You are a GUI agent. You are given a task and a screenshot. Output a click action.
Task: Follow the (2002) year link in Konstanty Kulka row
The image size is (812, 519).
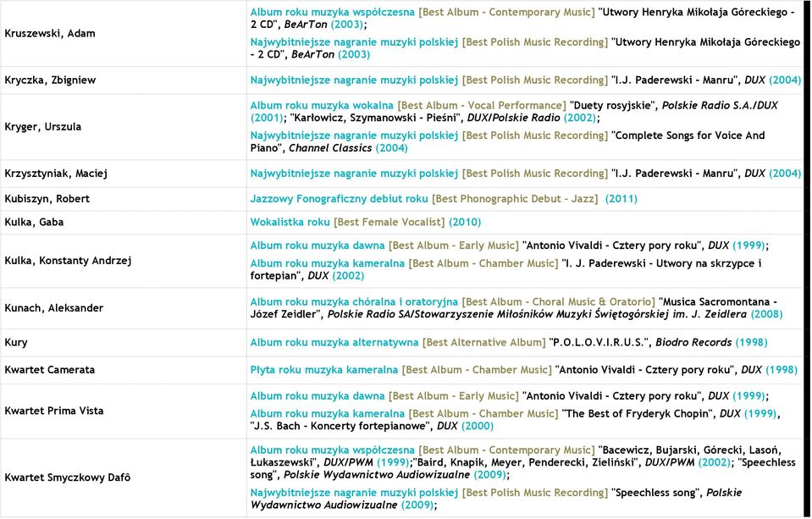[x=348, y=276]
